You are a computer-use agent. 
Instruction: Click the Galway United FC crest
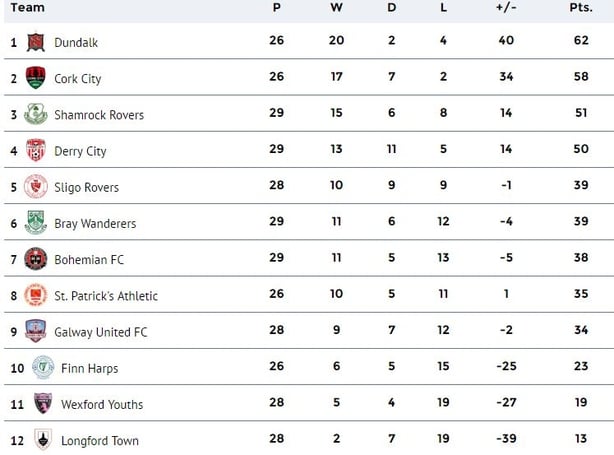[x=36, y=331]
